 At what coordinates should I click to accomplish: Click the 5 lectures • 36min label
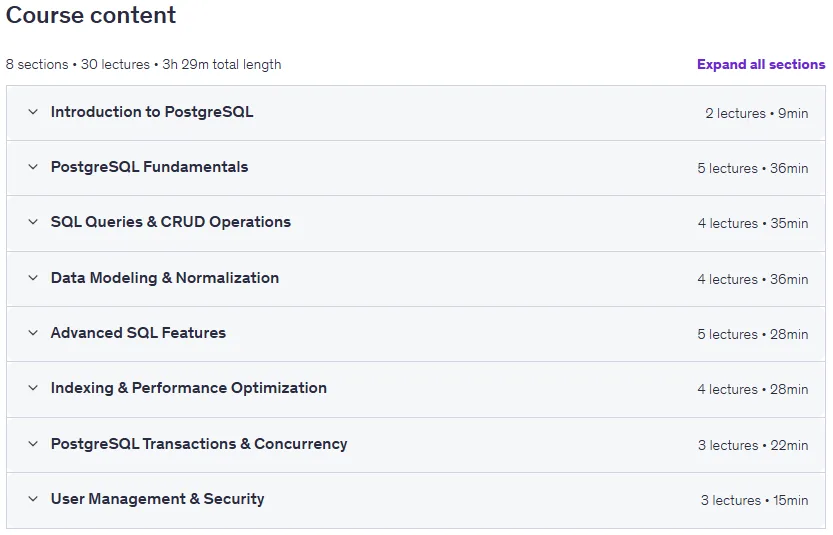point(753,168)
